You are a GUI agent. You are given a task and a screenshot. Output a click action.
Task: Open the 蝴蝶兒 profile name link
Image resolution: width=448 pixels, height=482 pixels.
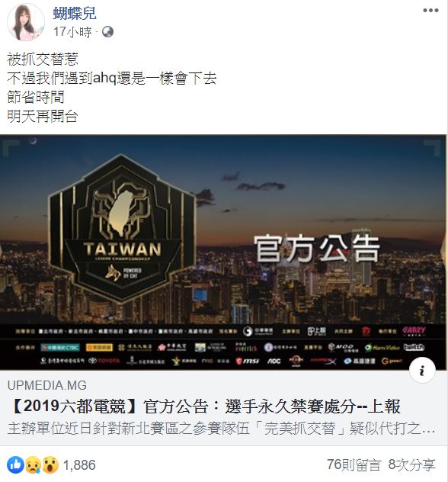[75, 14]
